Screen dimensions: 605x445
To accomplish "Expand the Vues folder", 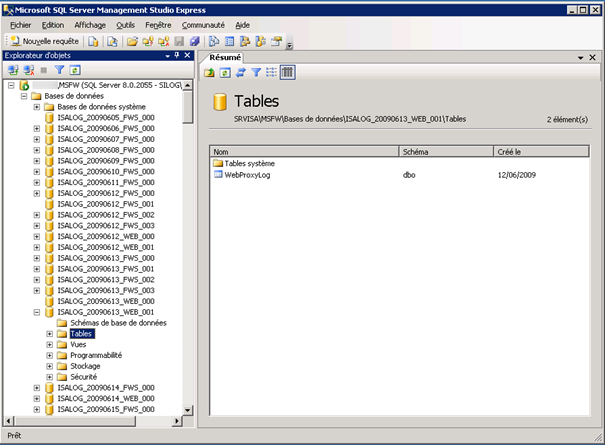I will 49,345.
